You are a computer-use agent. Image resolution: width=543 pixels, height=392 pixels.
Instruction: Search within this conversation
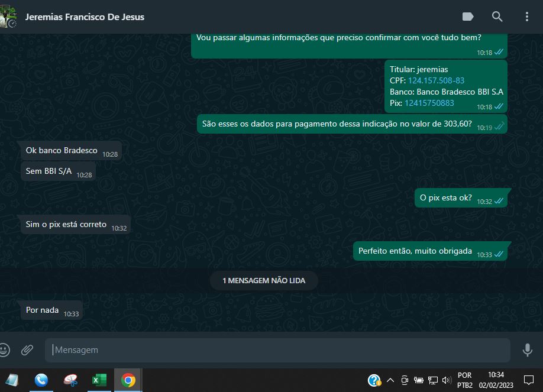497,17
